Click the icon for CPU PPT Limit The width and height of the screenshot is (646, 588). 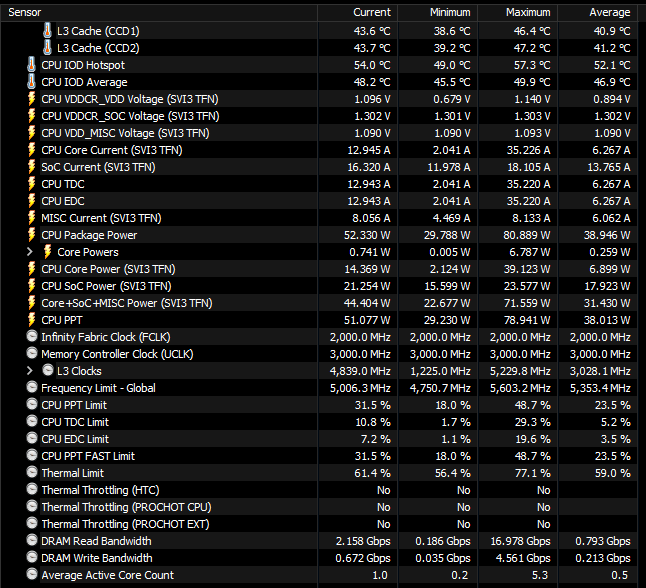pos(32,404)
